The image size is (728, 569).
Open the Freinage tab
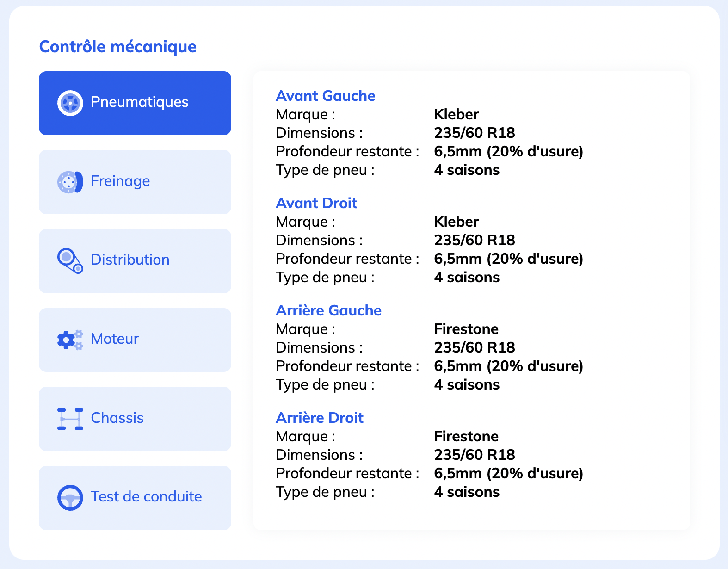(x=135, y=182)
